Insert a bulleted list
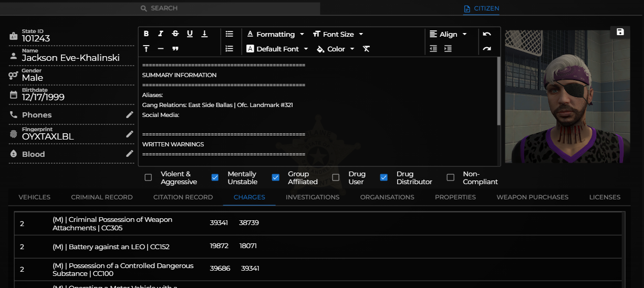Screen dimensions: 644x288 [230, 34]
